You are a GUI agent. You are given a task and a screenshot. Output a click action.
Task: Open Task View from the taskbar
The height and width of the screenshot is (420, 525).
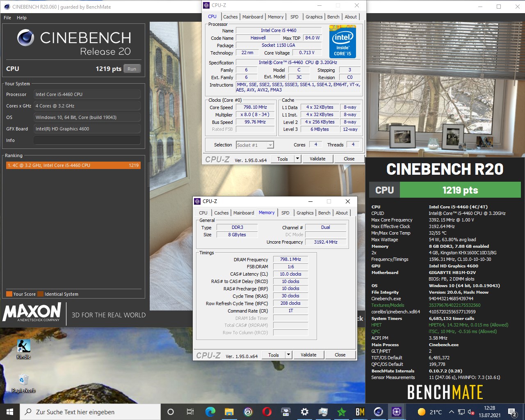190,412
